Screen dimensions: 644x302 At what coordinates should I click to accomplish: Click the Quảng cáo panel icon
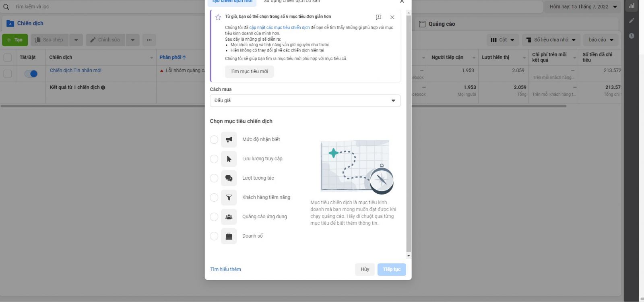pos(422,24)
